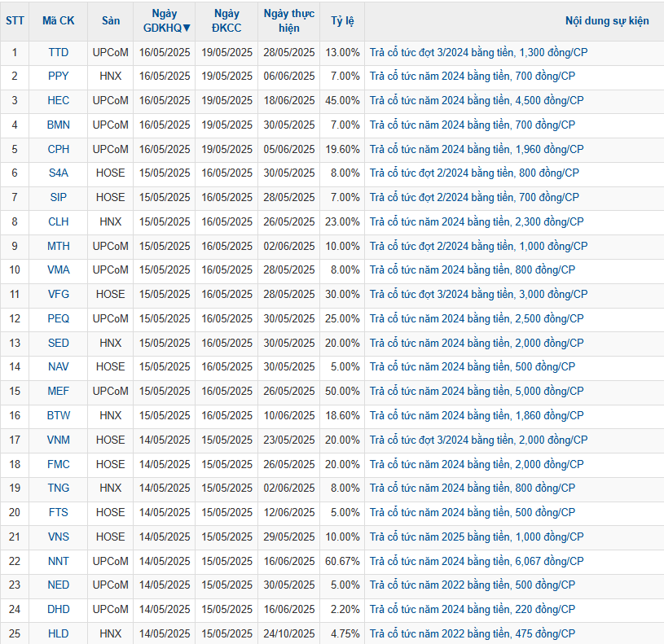Click the FTS stock code
664x644 pixels.
click(58, 512)
